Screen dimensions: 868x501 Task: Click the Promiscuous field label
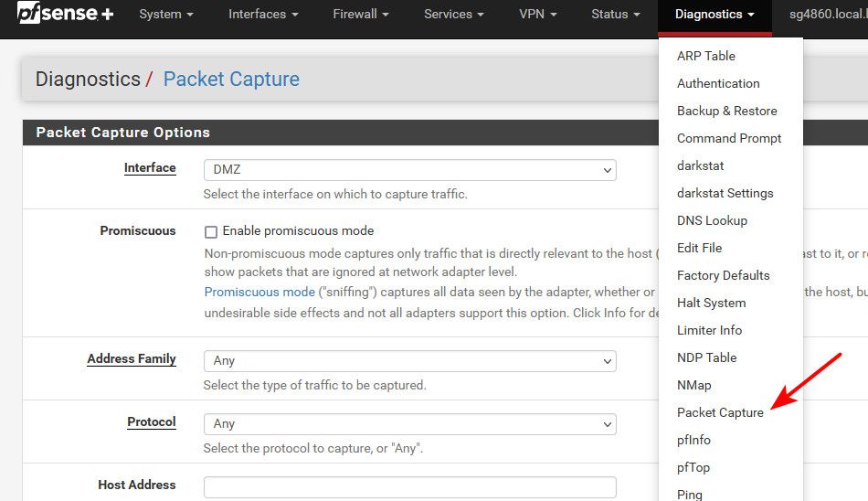(x=138, y=231)
